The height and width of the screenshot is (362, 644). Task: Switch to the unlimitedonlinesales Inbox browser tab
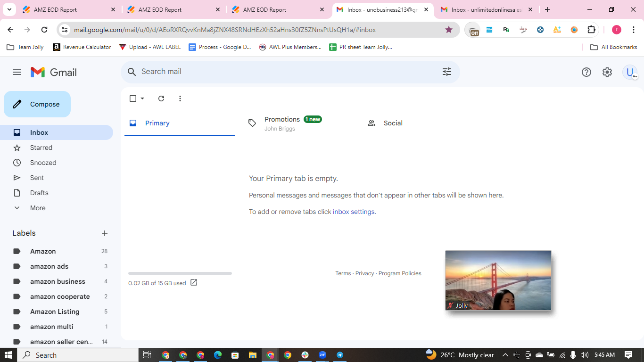pos(487,9)
